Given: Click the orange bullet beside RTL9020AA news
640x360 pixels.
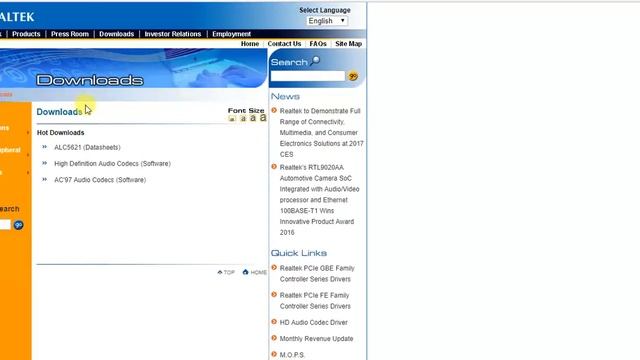Looking at the screenshot, I should click(x=274, y=167).
